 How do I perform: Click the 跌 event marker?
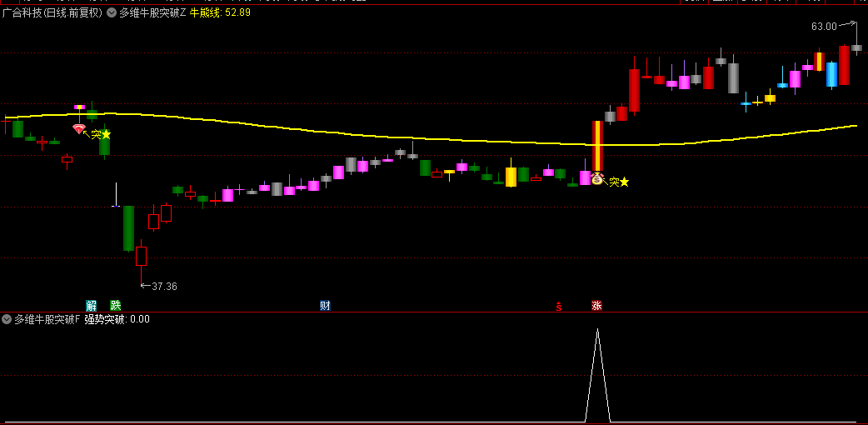(115, 305)
